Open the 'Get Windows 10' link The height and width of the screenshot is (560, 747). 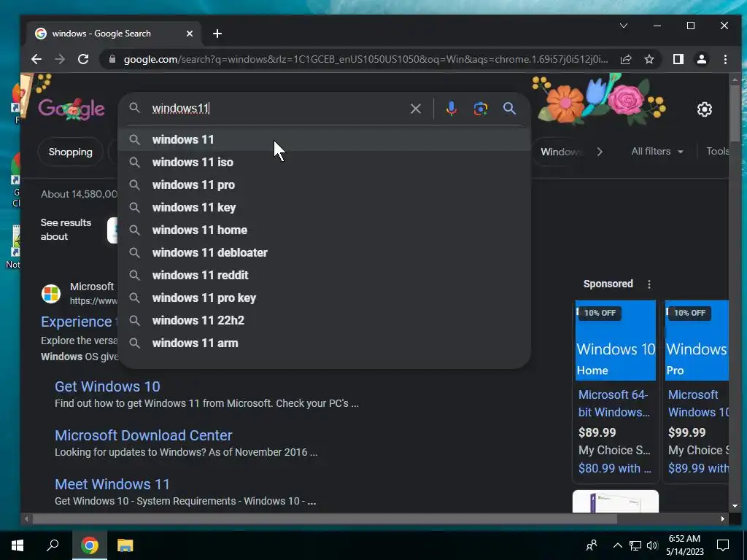[107, 386]
